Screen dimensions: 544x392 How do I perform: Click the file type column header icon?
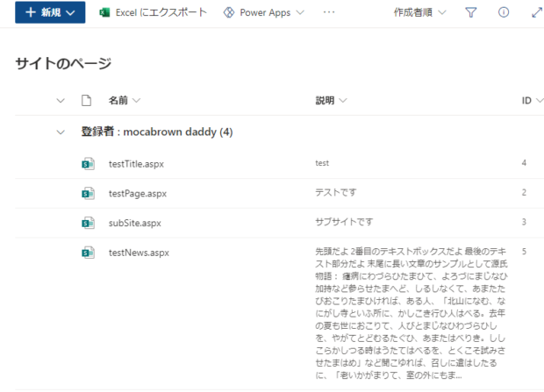86,100
